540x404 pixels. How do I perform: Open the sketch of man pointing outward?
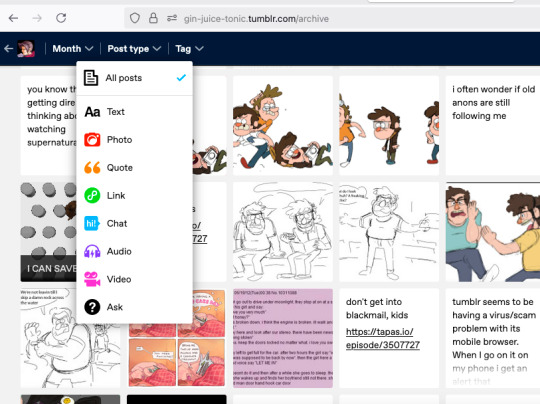(x=389, y=232)
